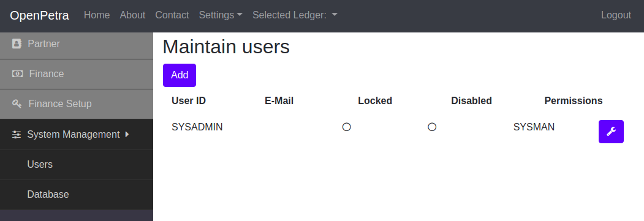Click the Finance money bill icon
The image size is (644, 221).
[x=17, y=74]
